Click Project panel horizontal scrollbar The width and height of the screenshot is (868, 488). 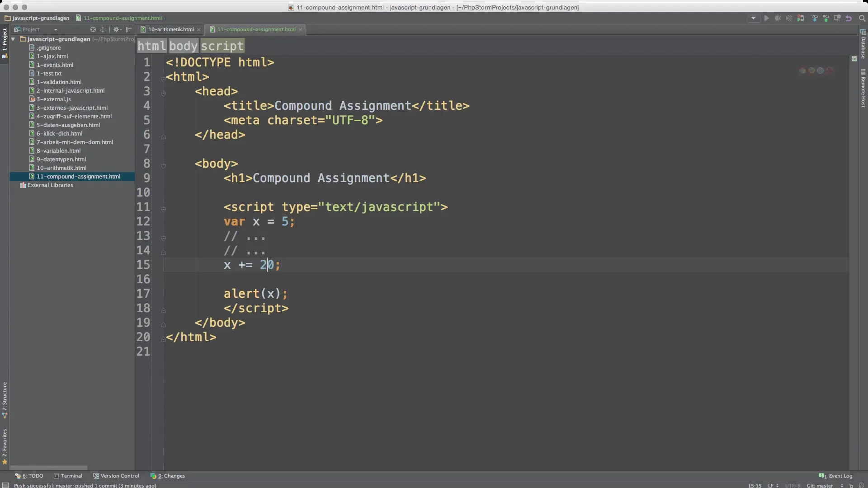[48, 468]
